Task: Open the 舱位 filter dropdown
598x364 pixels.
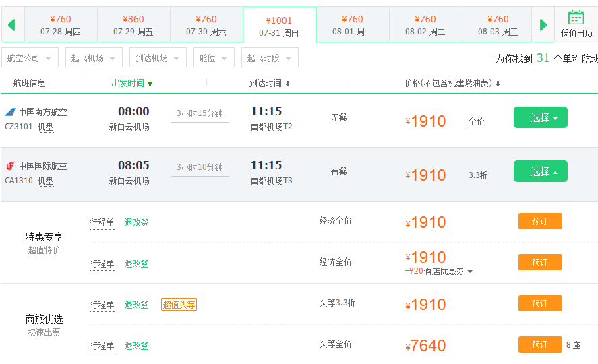Action: [x=214, y=57]
